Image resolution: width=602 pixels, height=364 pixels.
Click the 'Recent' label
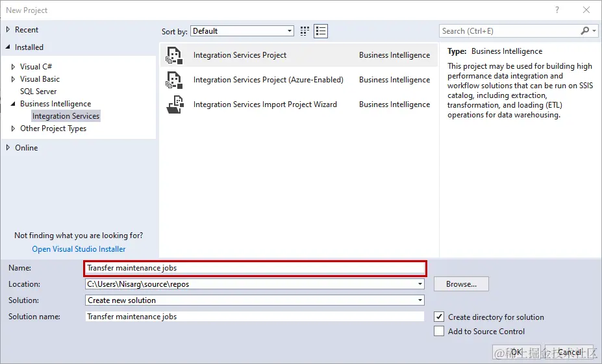click(27, 30)
